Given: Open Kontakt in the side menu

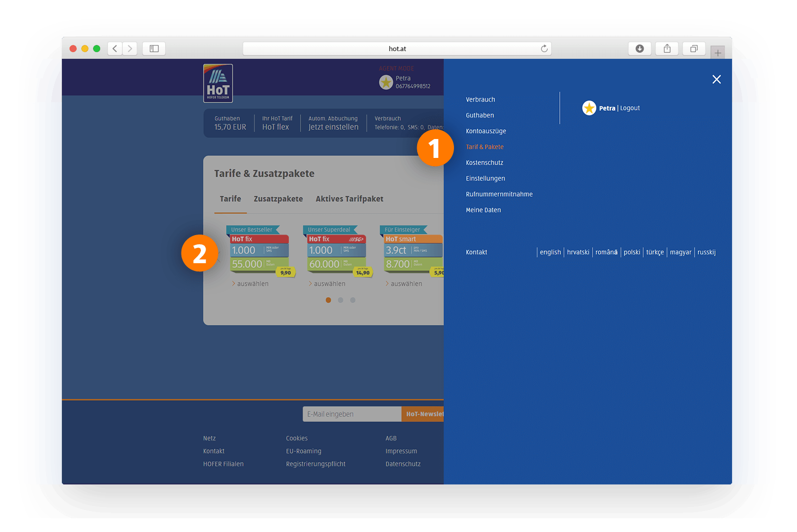Looking at the screenshot, I should pyautogui.click(x=476, y=252).
